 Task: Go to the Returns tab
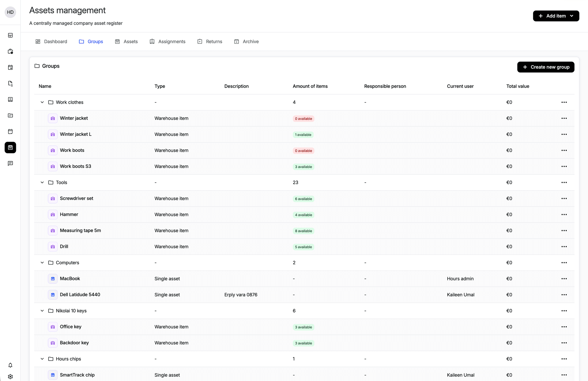point(210,42)
